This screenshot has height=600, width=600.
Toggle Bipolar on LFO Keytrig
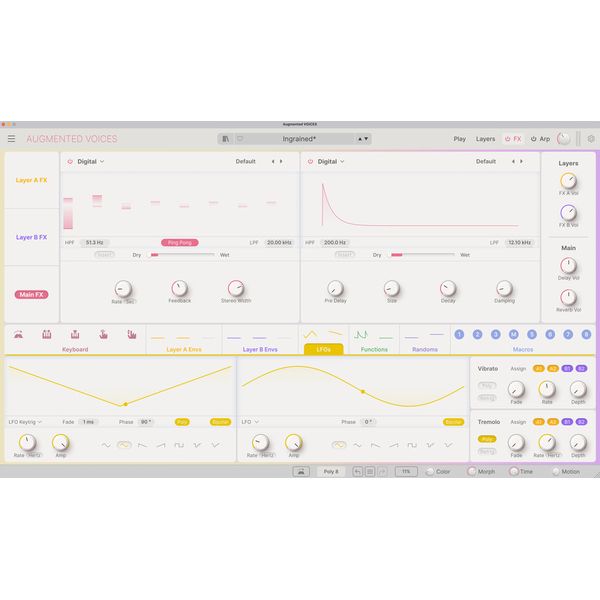pos(220,422)
